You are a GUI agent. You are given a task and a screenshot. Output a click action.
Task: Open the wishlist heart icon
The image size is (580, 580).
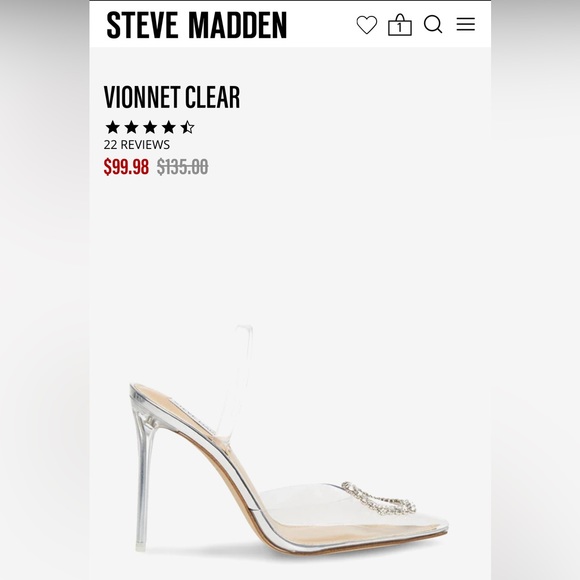point(367,25)
